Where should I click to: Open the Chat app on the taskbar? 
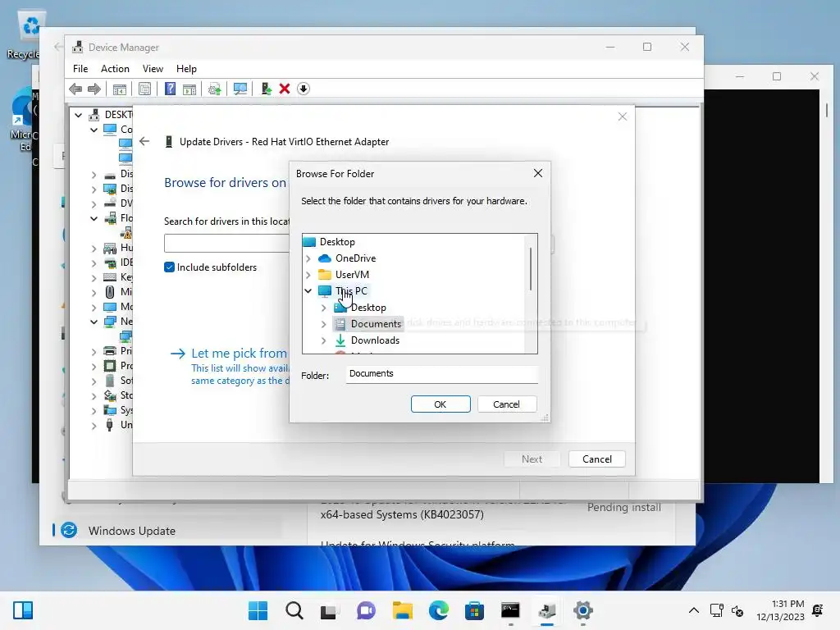pyautogui.click(x=366, y=610)
